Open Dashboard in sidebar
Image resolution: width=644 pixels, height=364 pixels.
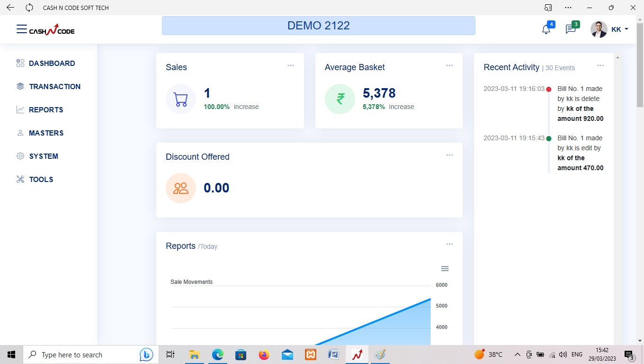[x=52, y=64]
